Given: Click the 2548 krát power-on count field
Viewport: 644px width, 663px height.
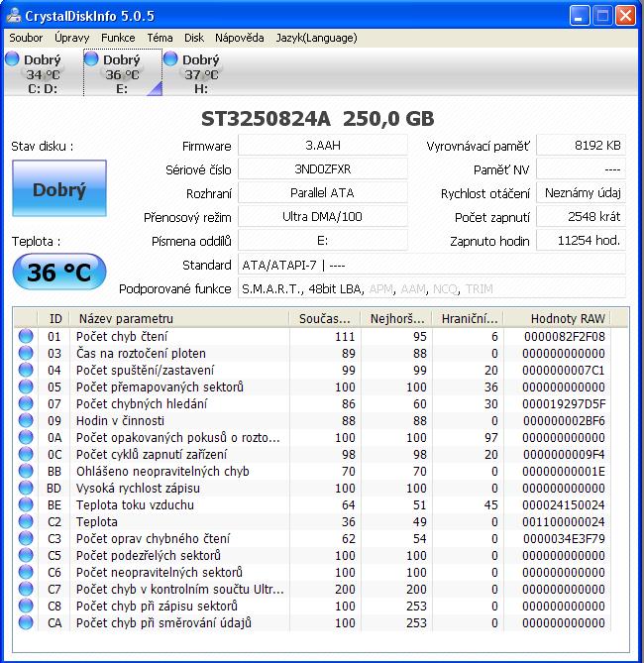Looking at the screenshot, I should pos(581,216).
